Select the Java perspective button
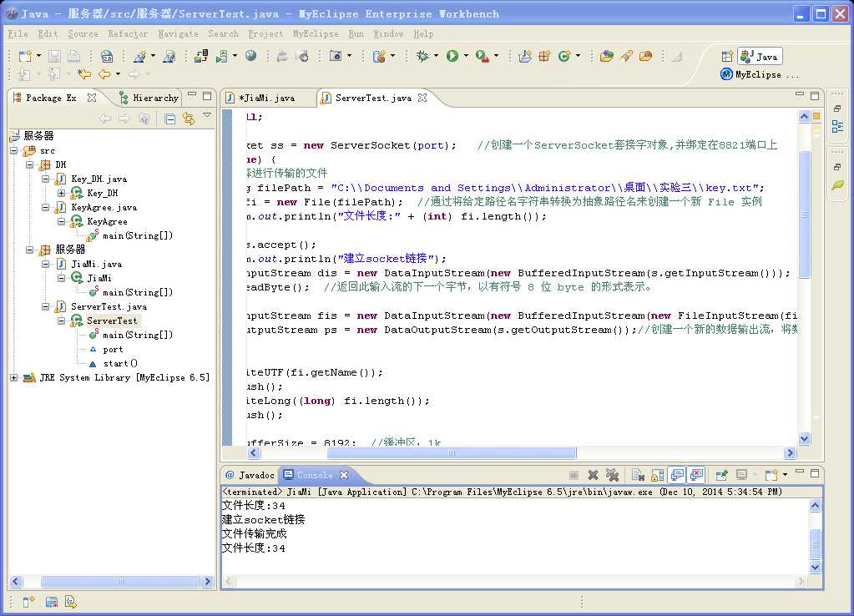854x616 pixels. click(x=760, y=56)
